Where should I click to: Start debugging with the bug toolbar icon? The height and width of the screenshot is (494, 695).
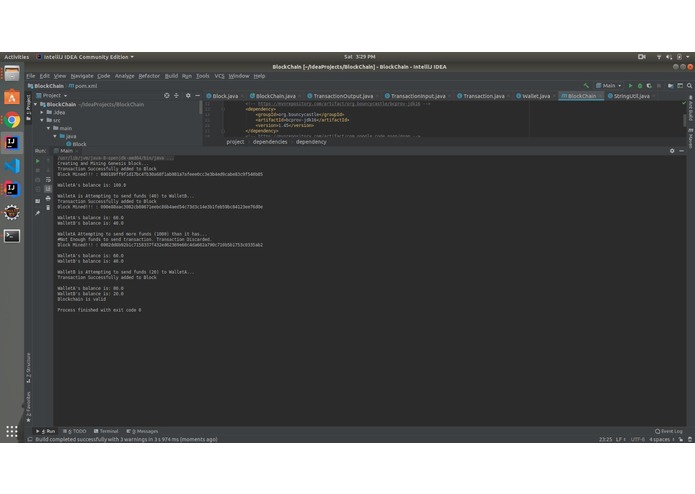640,86
